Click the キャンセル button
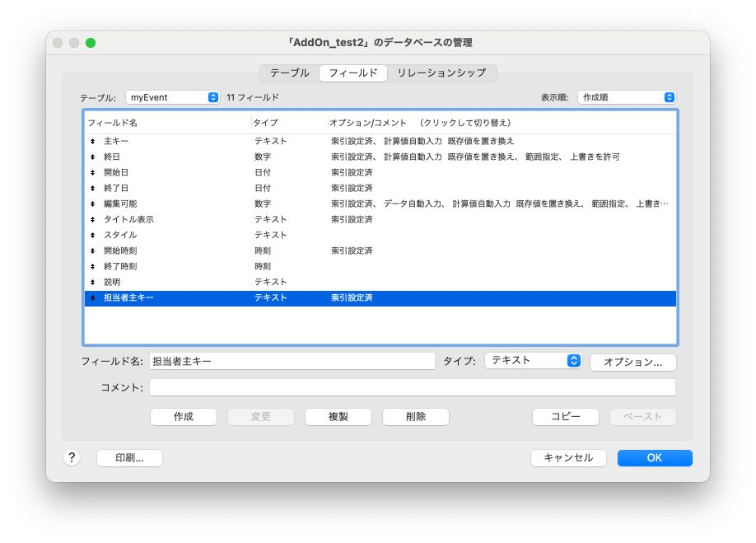 click(x=568, y=458)
